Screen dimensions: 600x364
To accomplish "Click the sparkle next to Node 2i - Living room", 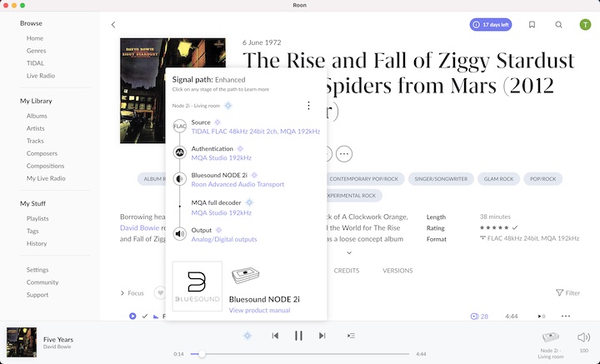I will (228, 106).
